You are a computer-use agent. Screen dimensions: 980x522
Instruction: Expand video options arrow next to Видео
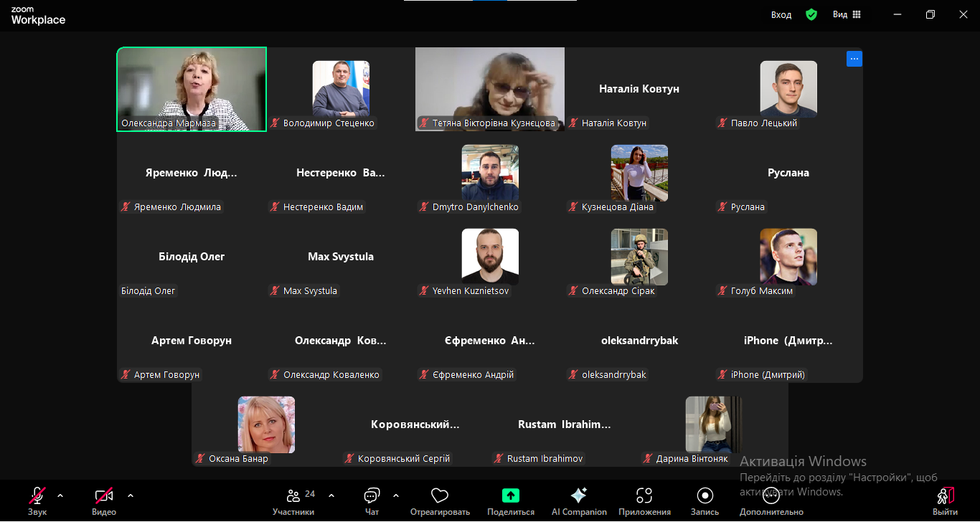[131, 495]
